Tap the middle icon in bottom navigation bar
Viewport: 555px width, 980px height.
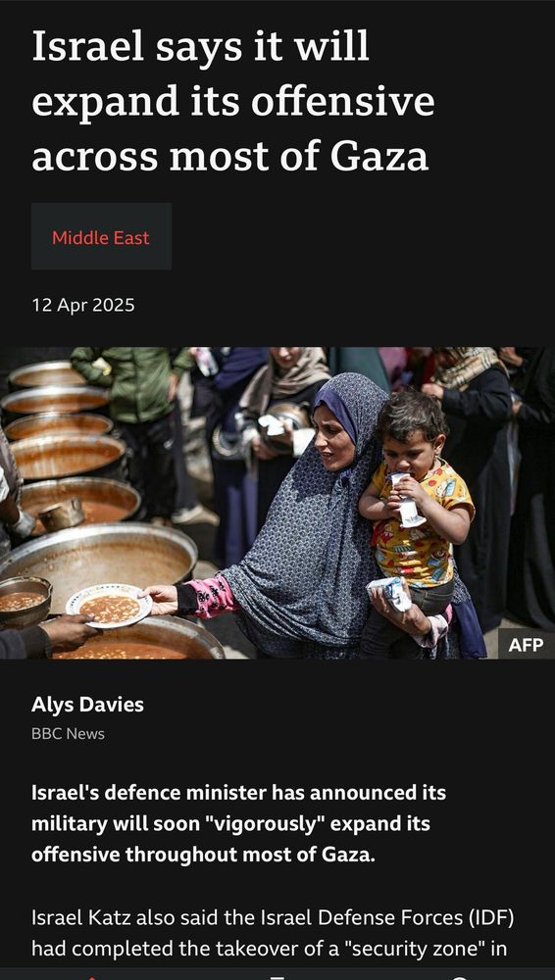pyautogui.click(x=277, y=977)
